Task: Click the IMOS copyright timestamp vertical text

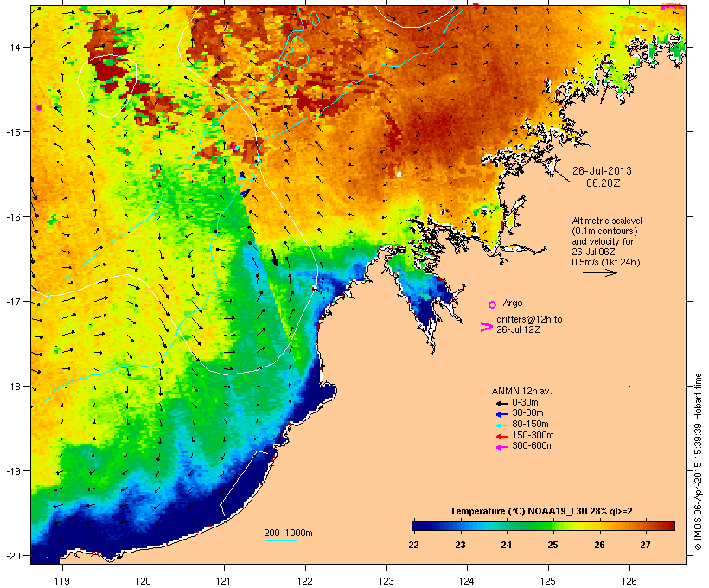Action: pyautogui.click(x=698, y=463)
